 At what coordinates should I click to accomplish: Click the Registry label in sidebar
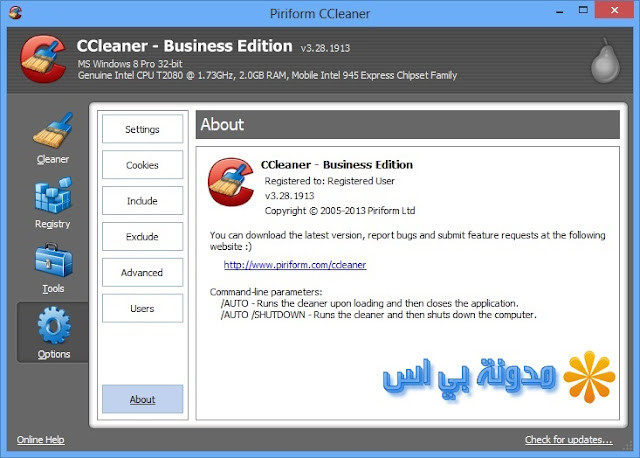[x=53, y=224]
